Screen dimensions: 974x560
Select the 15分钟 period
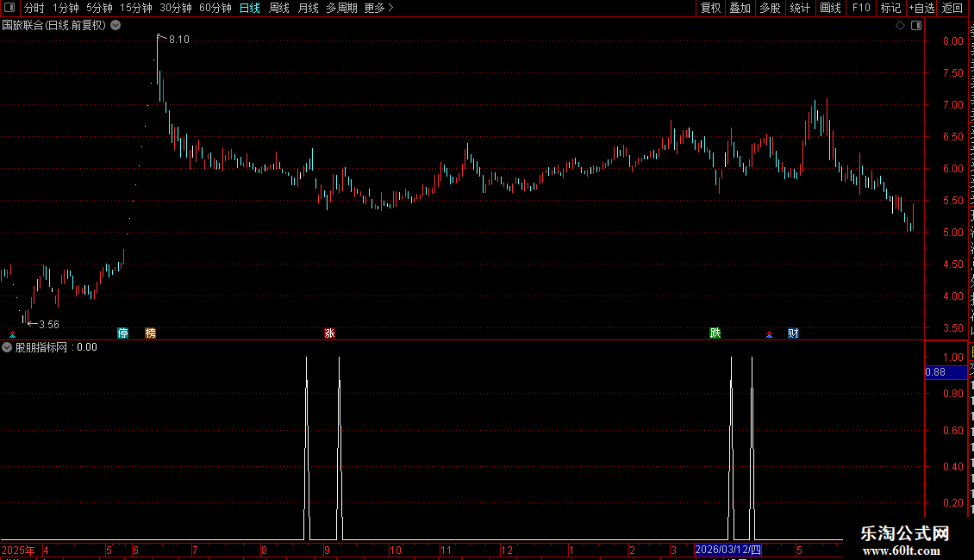pyautogui.click(x=135, y=8)
